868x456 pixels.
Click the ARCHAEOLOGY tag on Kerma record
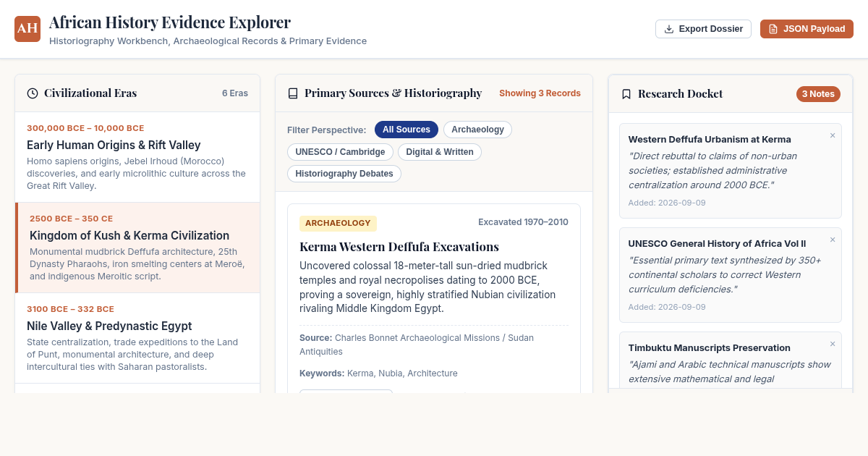pyautogui.click(x=338, y=223)
